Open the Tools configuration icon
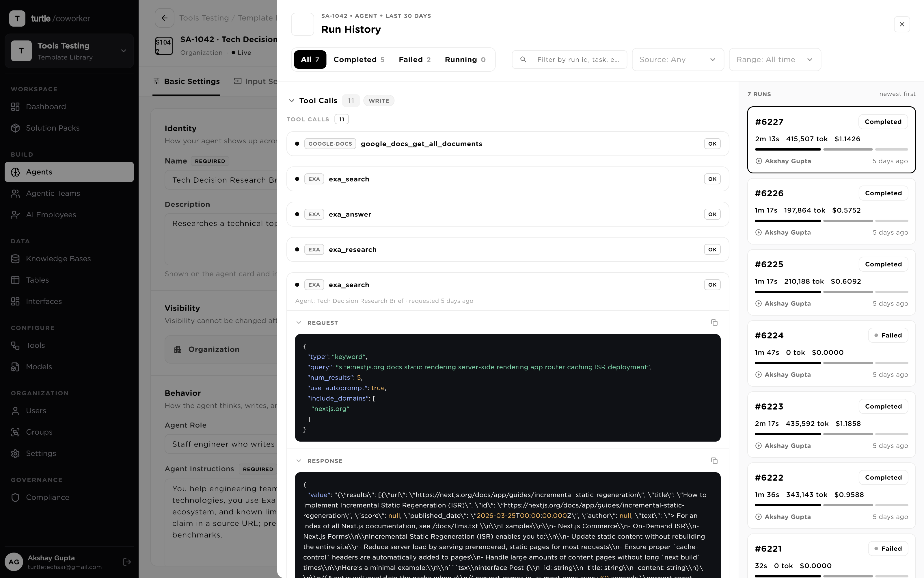The width and height of the screenshot is (924, 578). click(x=15, y=346)
